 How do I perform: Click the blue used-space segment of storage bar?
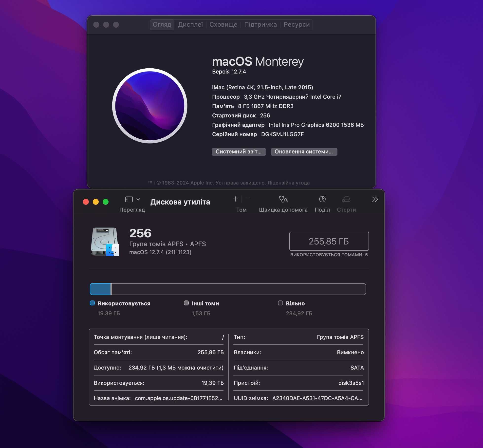click(x=100, y=289)
